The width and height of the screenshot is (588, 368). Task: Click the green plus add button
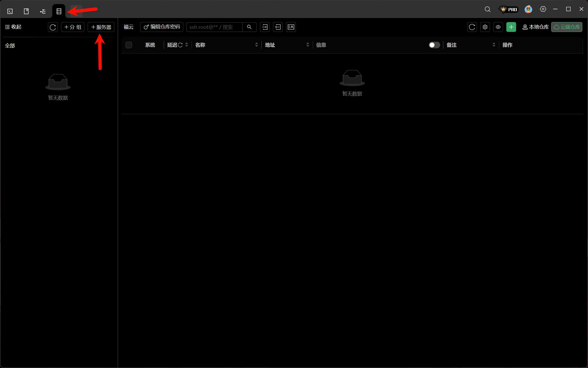pos(511,27)
